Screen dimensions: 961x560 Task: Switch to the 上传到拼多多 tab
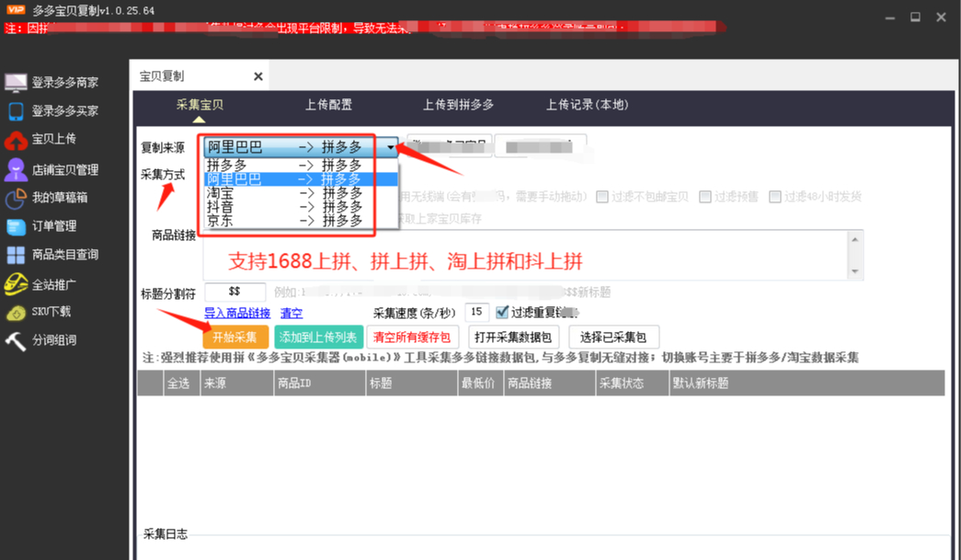[x=459, y=105]
